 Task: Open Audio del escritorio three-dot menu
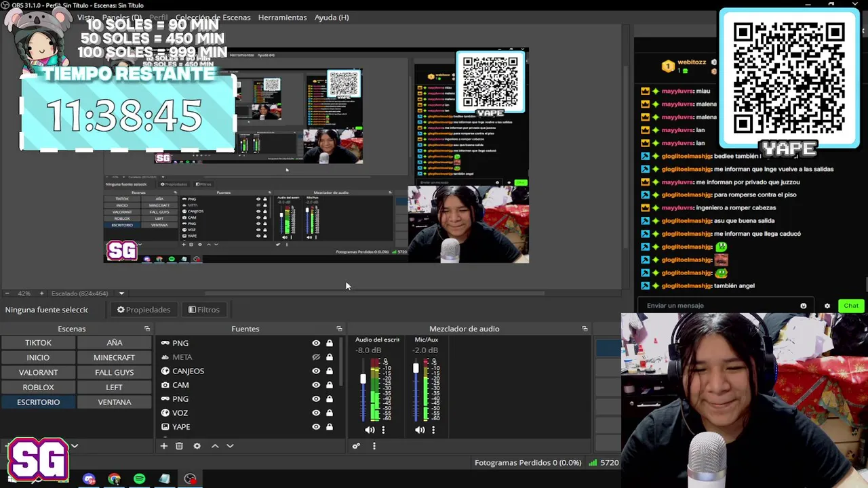pos(383,430)
